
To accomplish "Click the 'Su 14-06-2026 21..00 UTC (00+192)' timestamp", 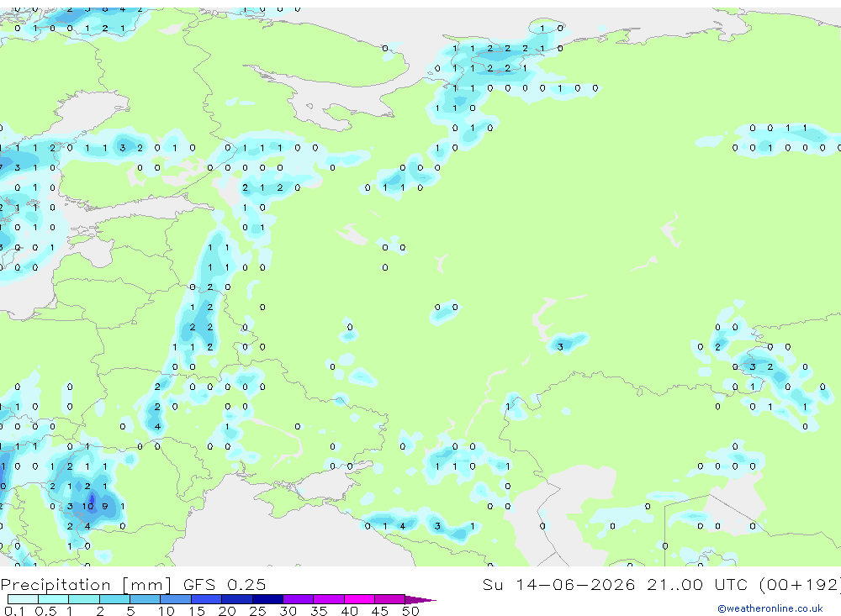I will point(661,584).
